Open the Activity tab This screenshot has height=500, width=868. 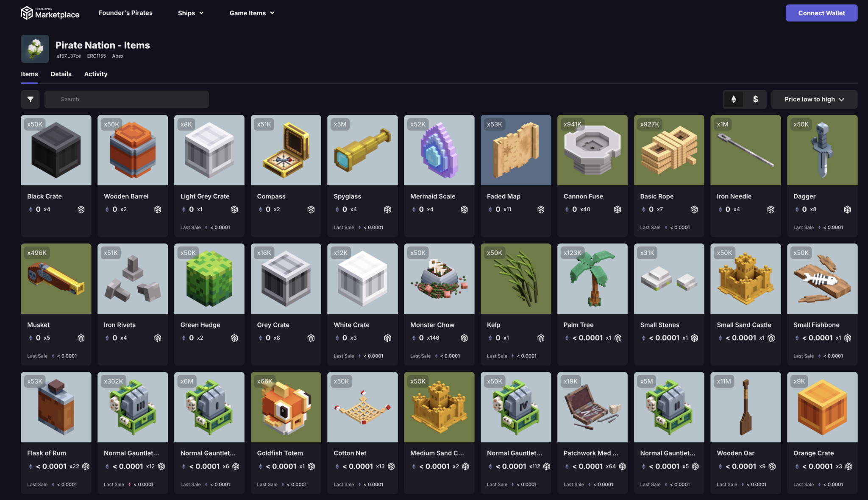click(x=96, y=74)
